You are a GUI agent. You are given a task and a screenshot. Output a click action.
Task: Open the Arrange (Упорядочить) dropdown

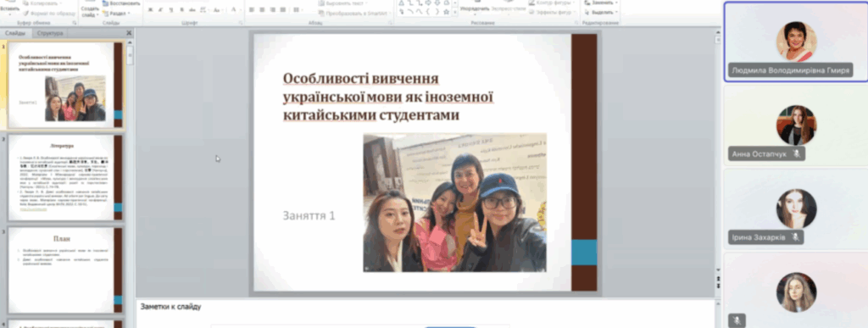point(475,8)
